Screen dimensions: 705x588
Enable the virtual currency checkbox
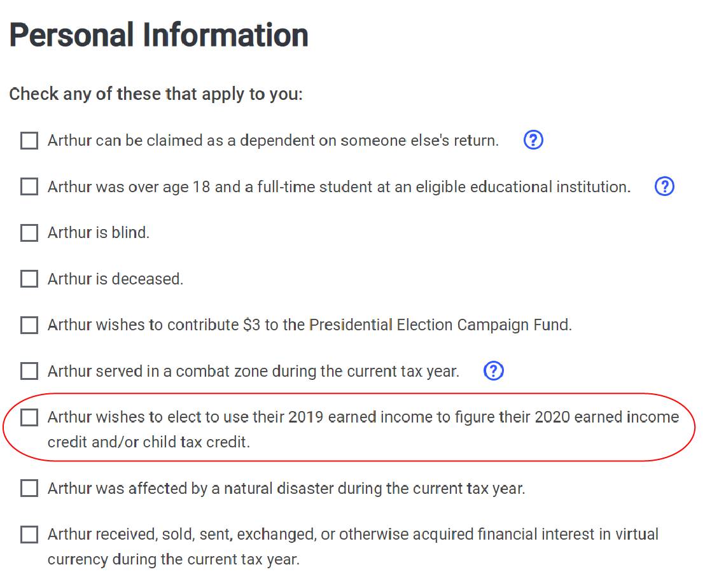[29, 535]
